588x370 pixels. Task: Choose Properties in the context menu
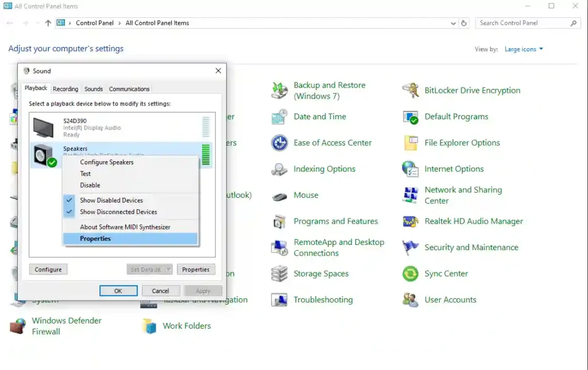[x=130, y=239]
